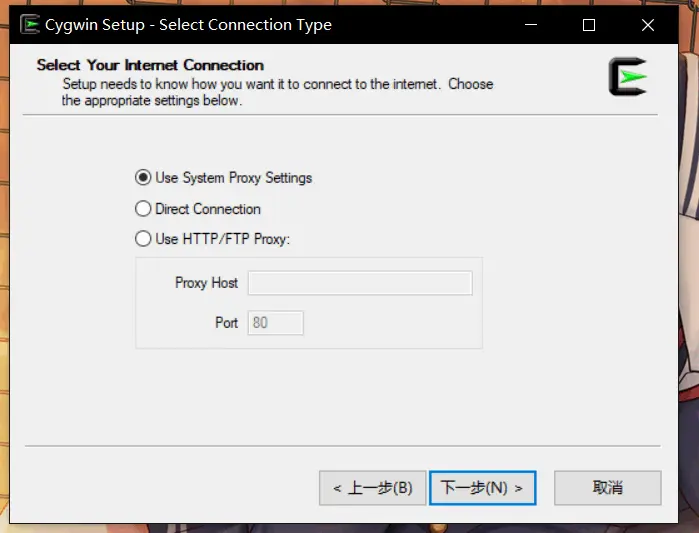Click the Setup needs to know description text
Image resolution: width=699 pixels, height=533 pixels.
click(x=277, y=92)
